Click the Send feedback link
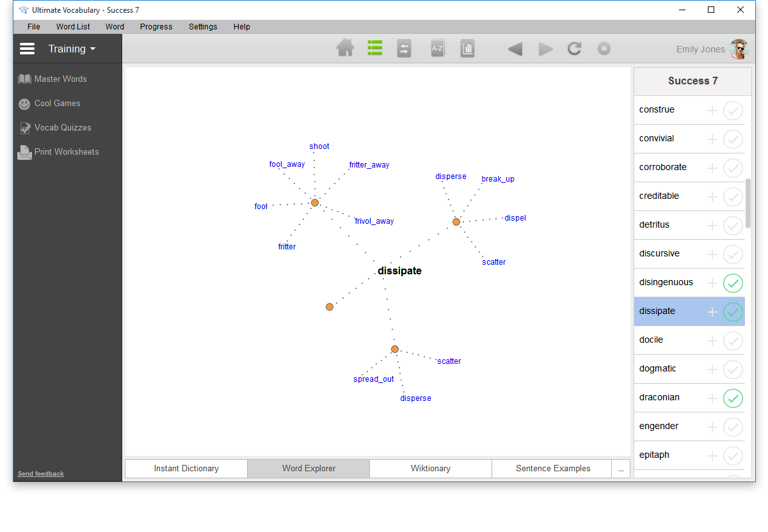Image resolution: width=768 pixels, height=532 pixels. point(41,474)
